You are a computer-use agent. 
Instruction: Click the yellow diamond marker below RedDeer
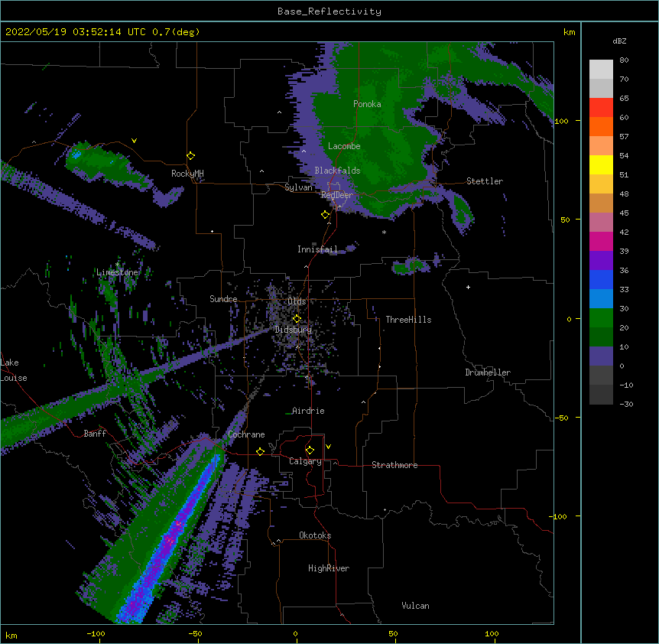tap(325, 215)
